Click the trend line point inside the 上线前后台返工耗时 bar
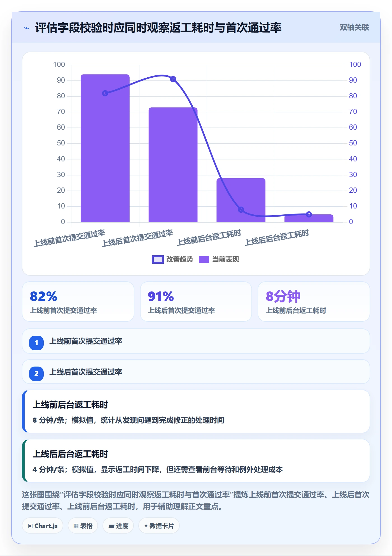 [241, 210]
